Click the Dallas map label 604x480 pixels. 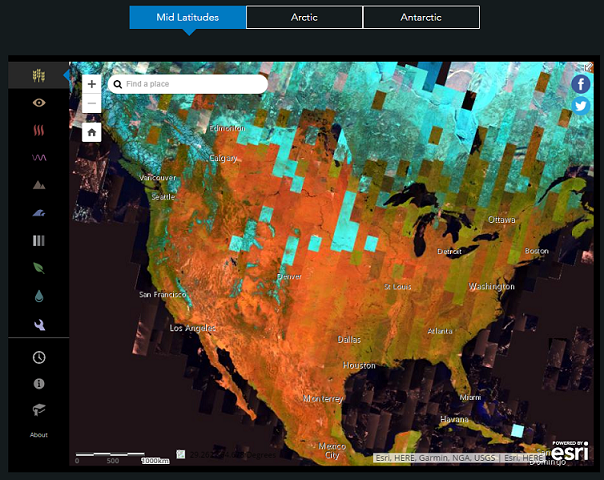[349, 339]
